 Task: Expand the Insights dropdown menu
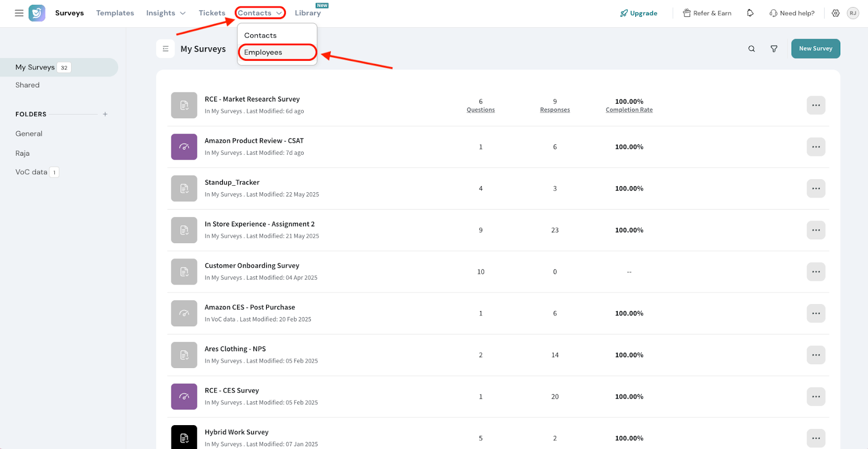pyautogui.click(x=165, y=13)
